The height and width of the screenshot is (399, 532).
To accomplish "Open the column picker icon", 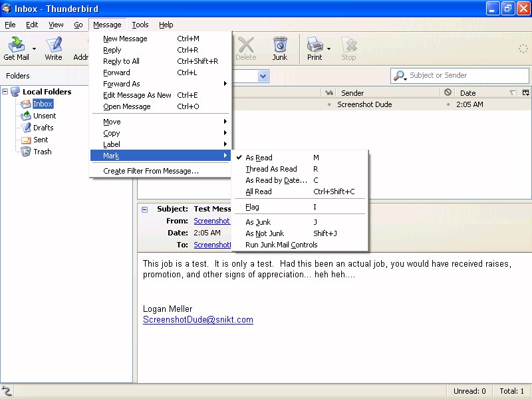I will (x=525, y=92).
